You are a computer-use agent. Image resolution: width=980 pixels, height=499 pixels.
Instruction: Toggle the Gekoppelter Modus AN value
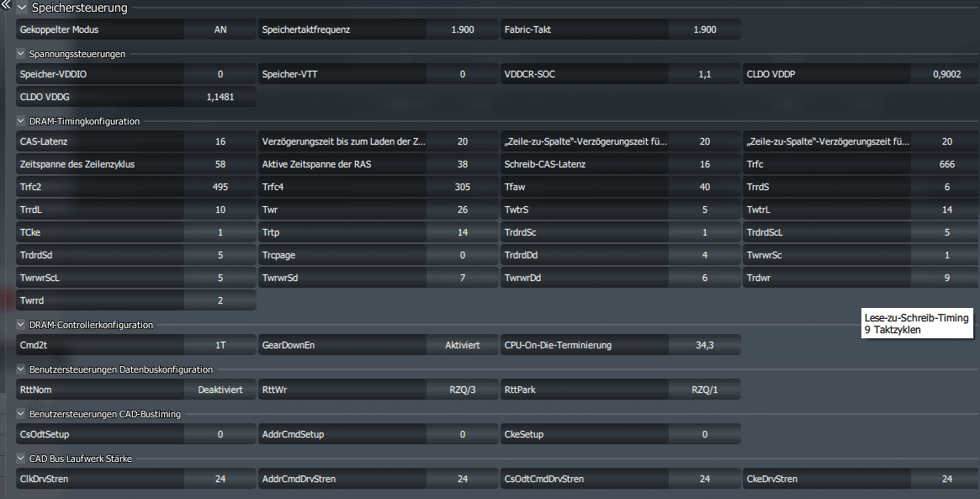220,29
